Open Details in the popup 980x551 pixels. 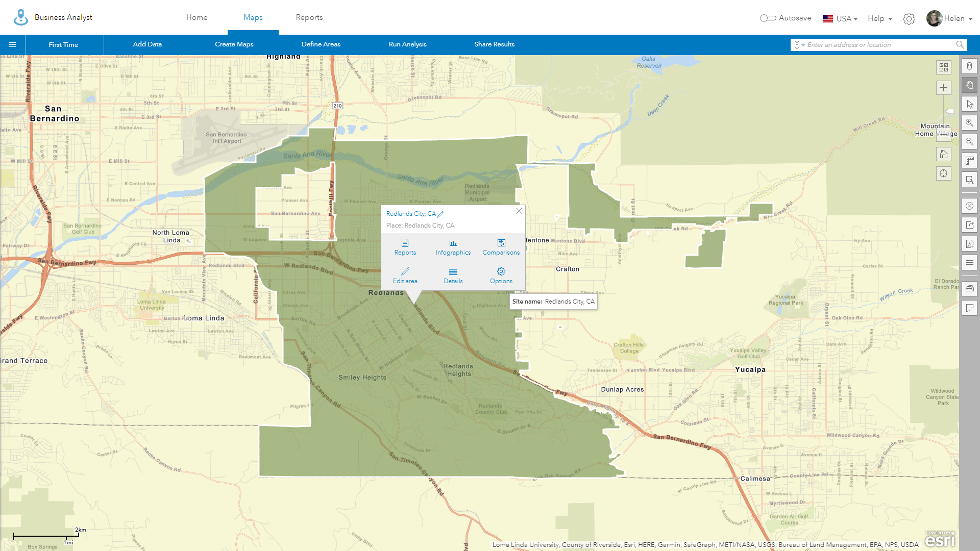[x=453, y=275]
